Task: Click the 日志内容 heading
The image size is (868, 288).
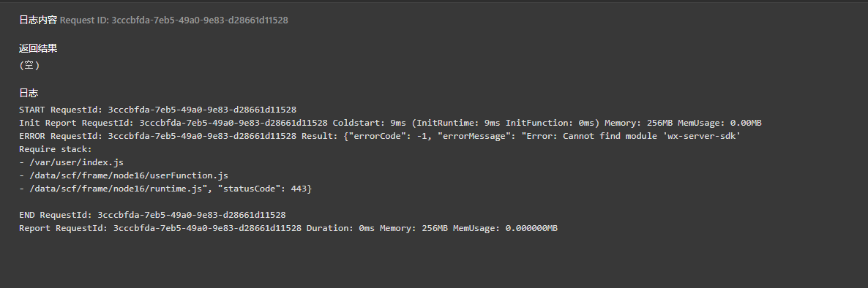Action: tap(38, 20)
